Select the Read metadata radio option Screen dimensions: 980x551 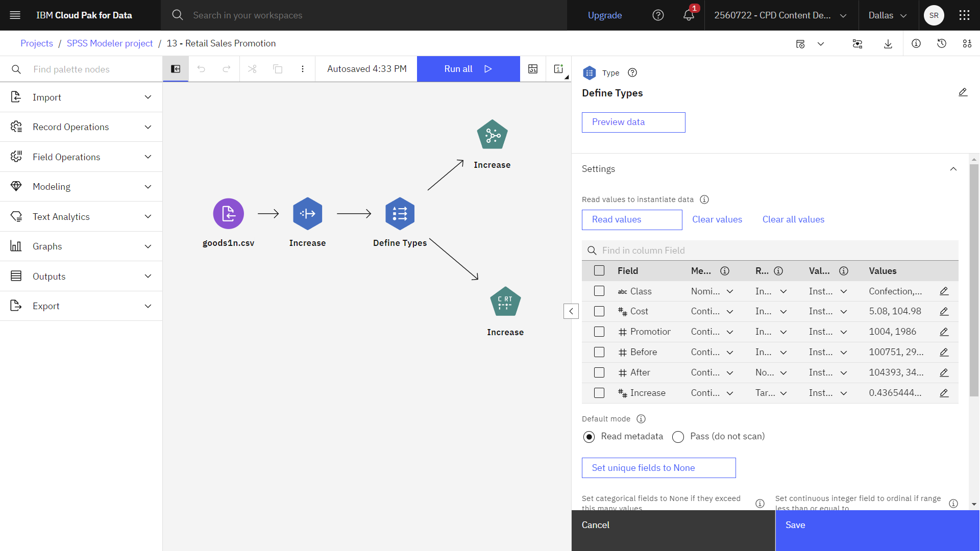pyautogui.click(x=589, y=437)
